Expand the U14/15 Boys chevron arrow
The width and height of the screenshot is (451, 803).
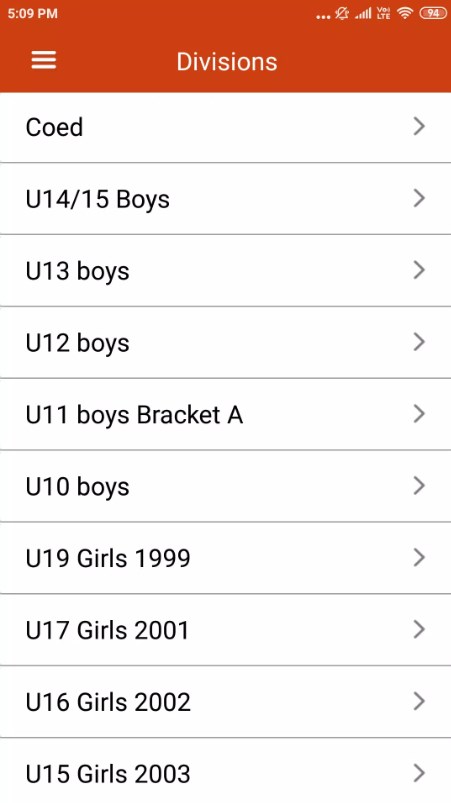[x=419, y=198]
